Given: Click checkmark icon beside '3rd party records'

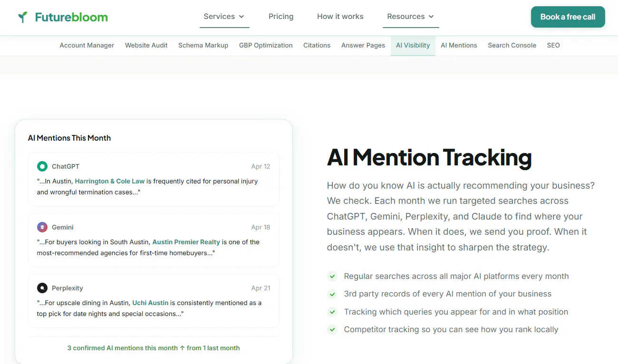Looking at the screenshot, I should (332, 294).
